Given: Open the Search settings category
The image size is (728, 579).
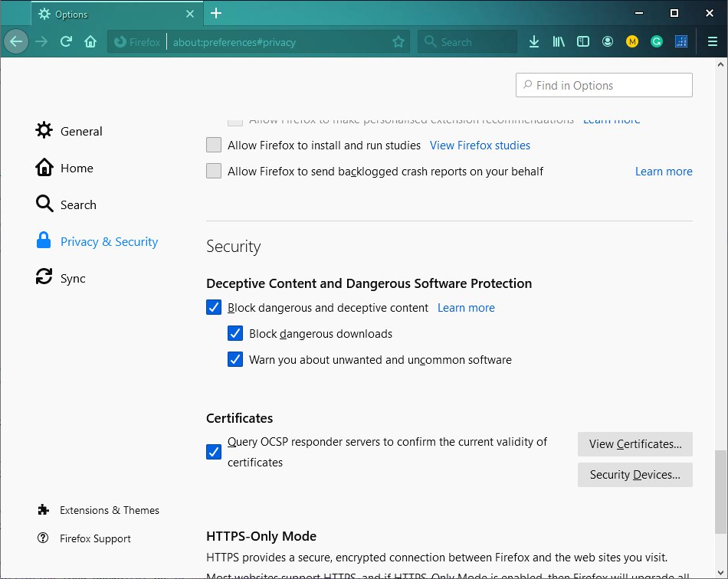Looking at the screenshot, I should point(66,204).
